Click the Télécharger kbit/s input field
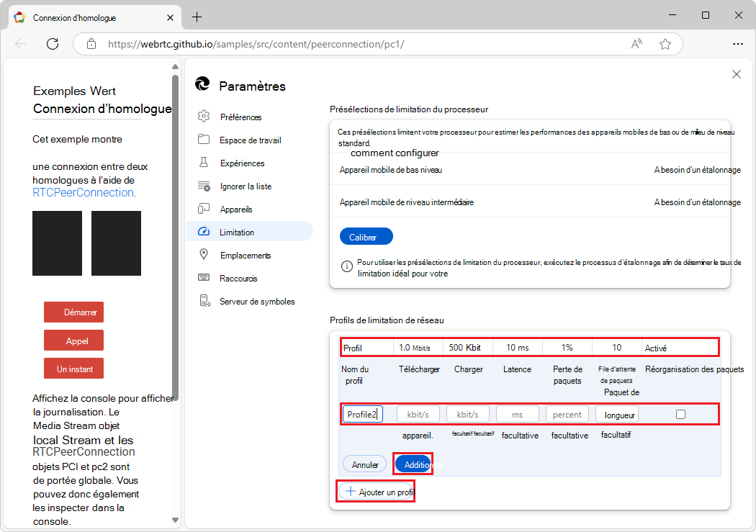 tap(418, 415)
